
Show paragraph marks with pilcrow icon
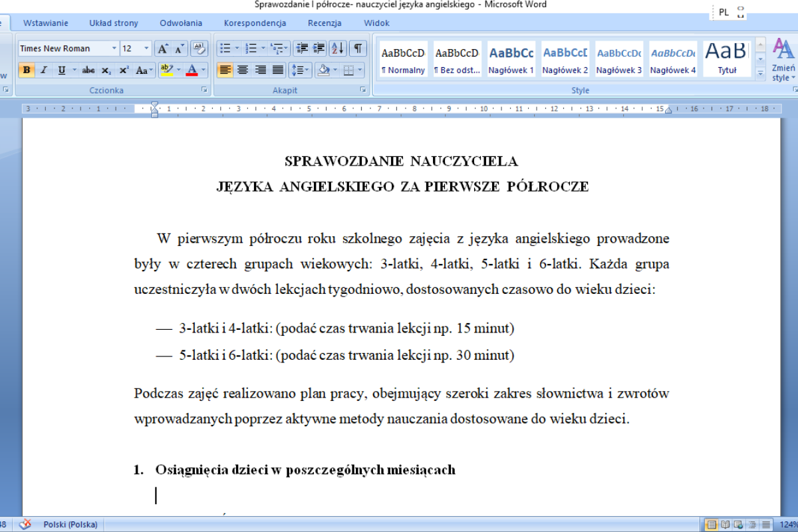(x=358, y=49)
